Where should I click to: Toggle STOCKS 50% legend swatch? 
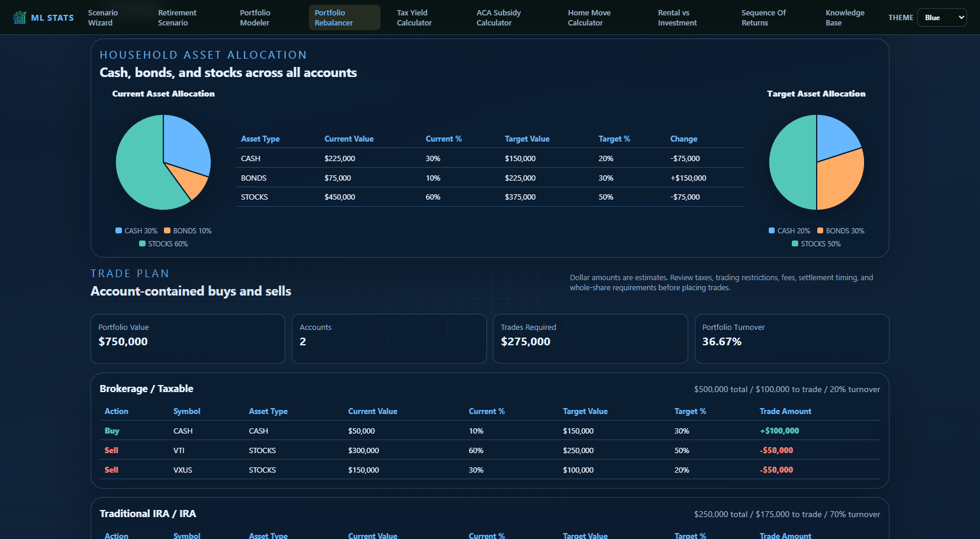click(795, 243)
